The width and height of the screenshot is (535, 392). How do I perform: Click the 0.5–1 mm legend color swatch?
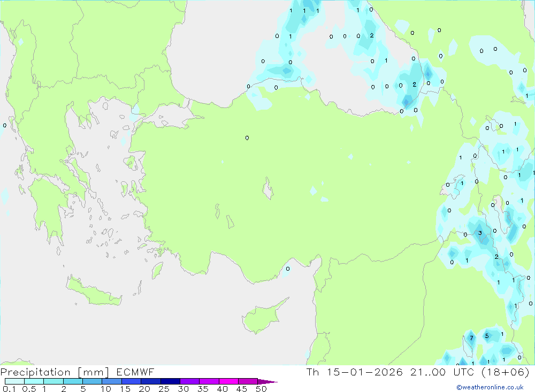(34, 381)
